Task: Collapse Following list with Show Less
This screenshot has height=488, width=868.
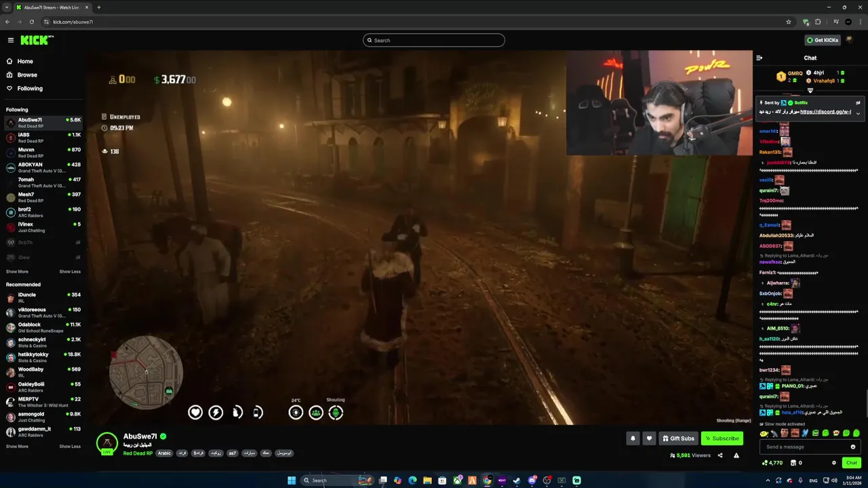Action: (x=70, y=271)
